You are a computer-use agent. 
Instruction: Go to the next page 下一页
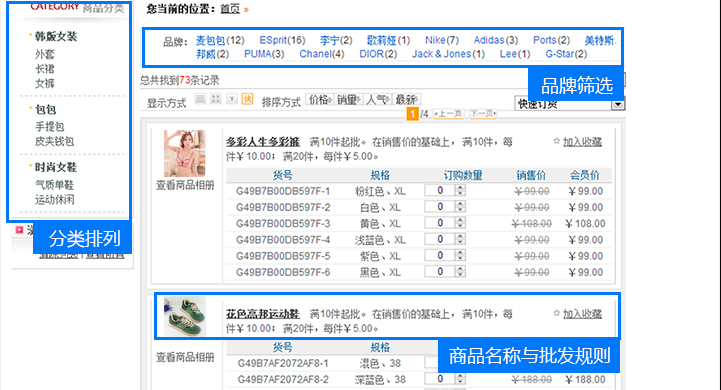483,114
